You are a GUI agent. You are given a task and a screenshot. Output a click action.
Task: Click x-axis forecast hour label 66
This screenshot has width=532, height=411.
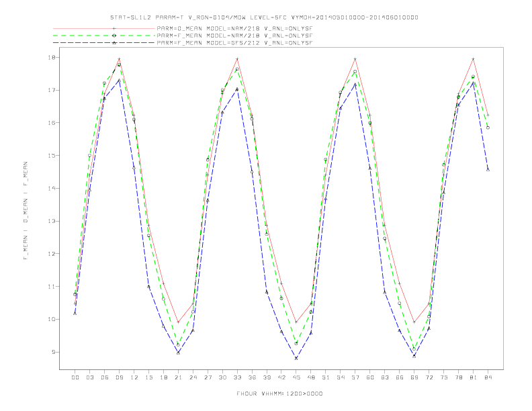coord(400,377)
